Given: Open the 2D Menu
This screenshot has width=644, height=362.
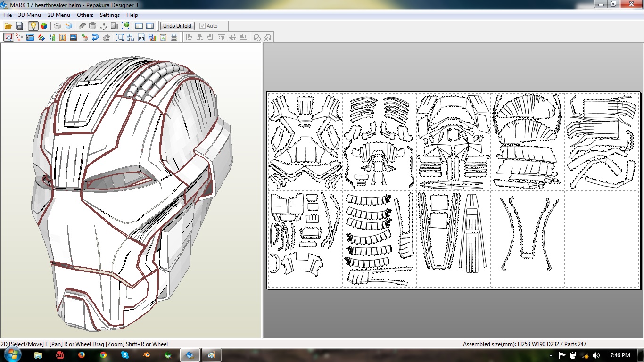Looking at the screenshot, I should 59,15.
